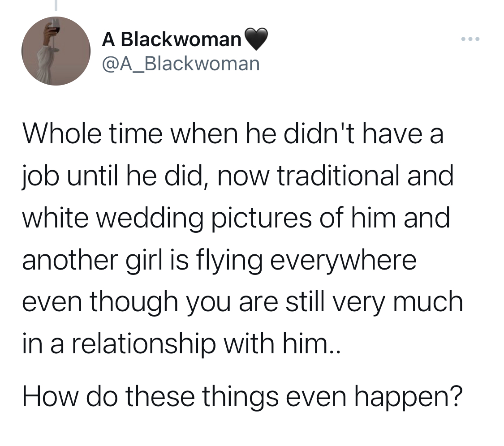Click the black heart emoji beside the name
Image resolution: width=504 pixels, height=446 pixels.
point(256,39)
